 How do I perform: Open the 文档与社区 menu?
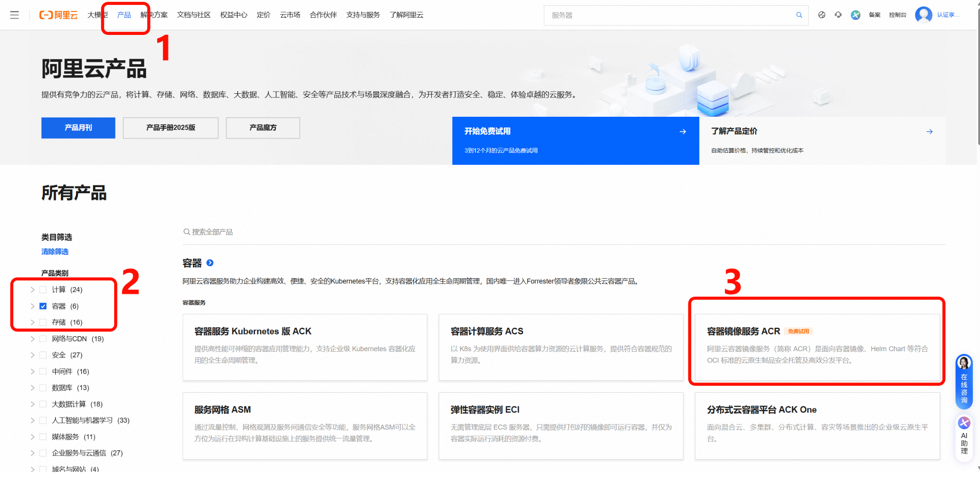click(194, 15)
